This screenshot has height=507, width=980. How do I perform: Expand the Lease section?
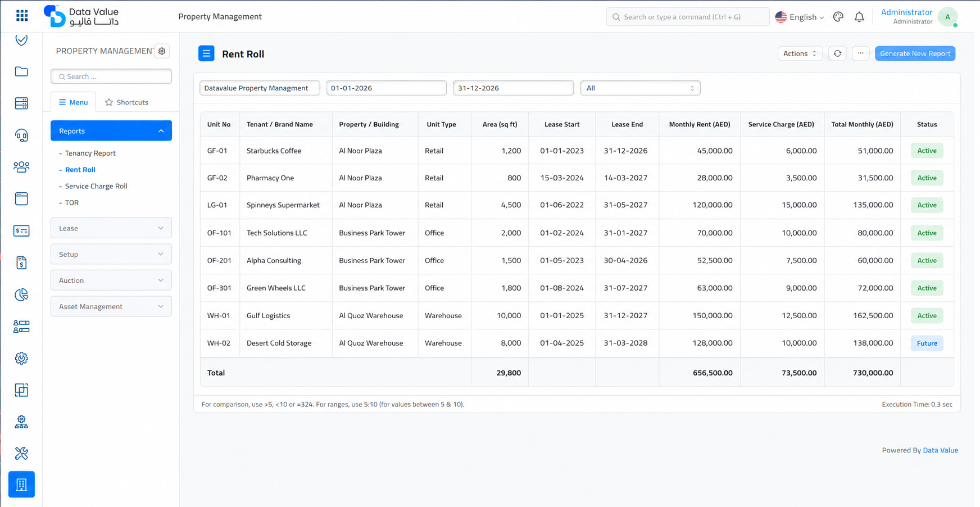[111, 228]
